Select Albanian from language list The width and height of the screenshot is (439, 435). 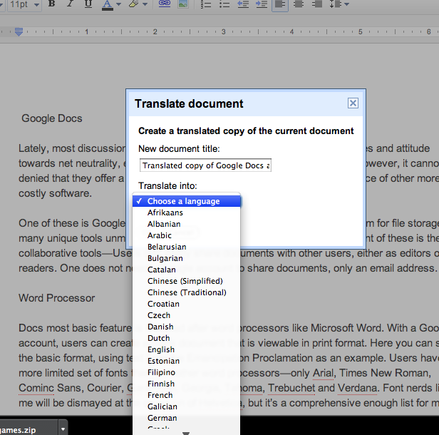coord(187,224)
